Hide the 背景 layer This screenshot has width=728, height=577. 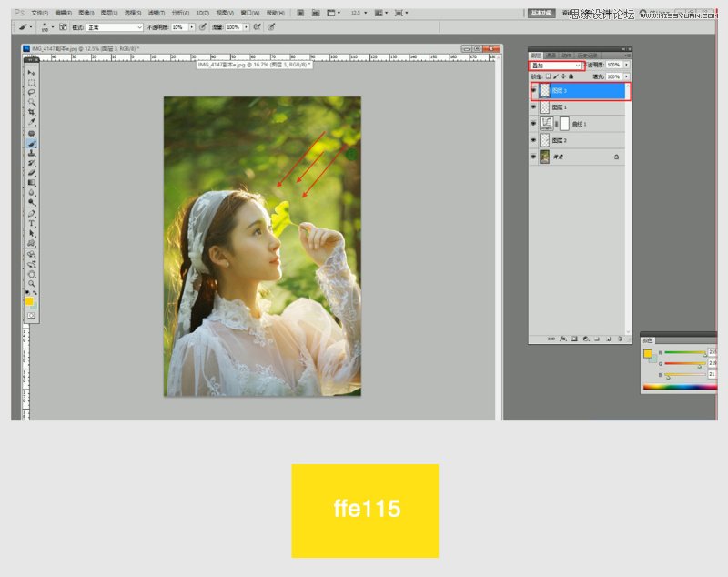coord(534,157)
